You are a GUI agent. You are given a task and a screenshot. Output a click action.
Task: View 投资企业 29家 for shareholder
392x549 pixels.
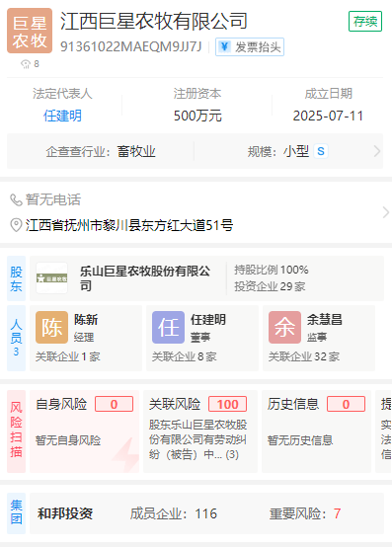pos(270,286)
